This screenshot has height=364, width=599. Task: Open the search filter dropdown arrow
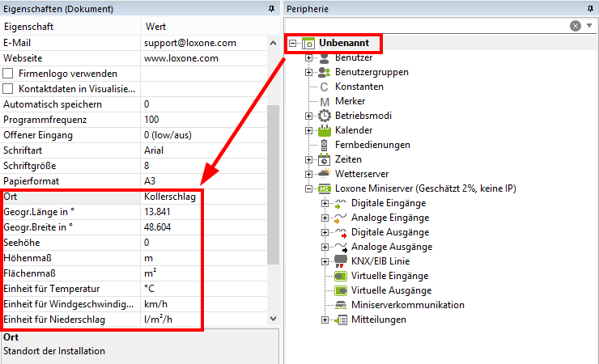(589, 26)
